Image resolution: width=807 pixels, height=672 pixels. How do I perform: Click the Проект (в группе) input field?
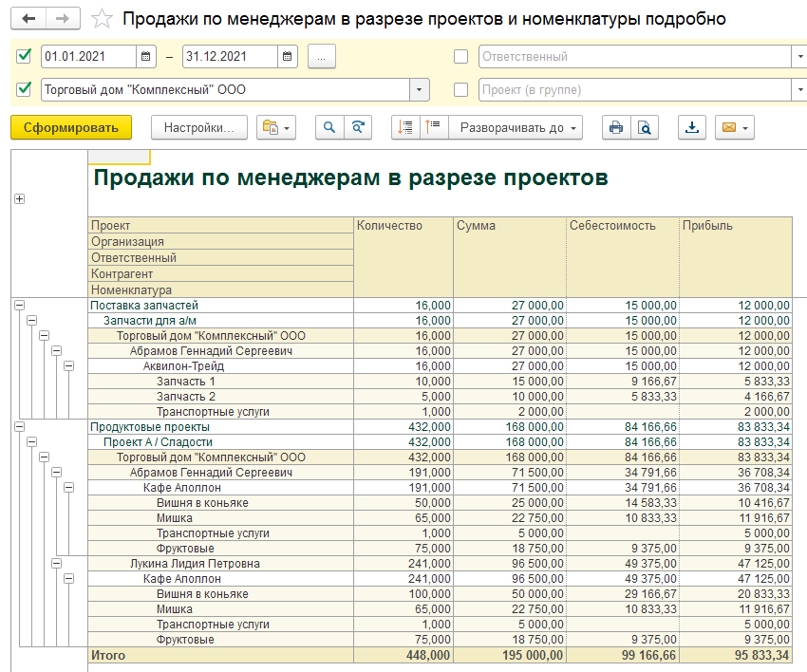(635, 90)
